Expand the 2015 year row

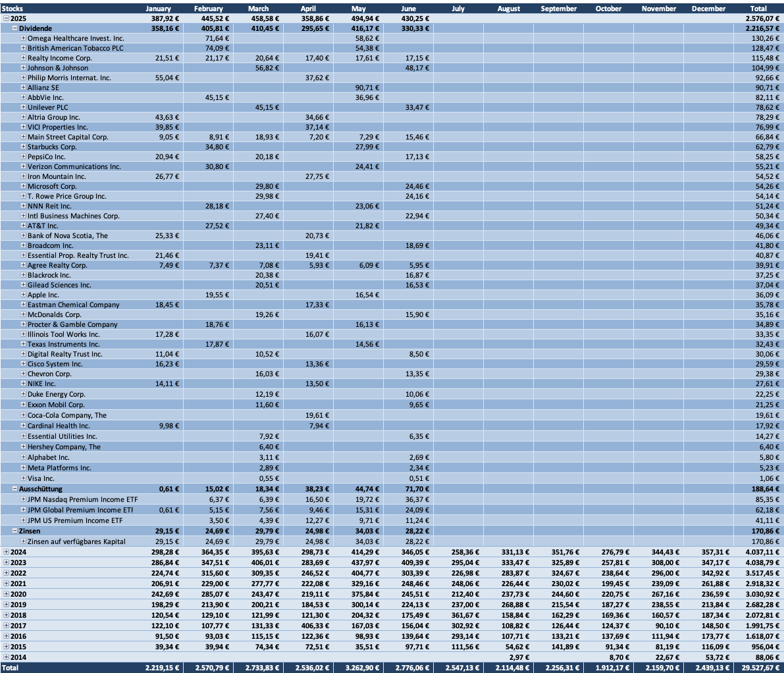[6, 646]
